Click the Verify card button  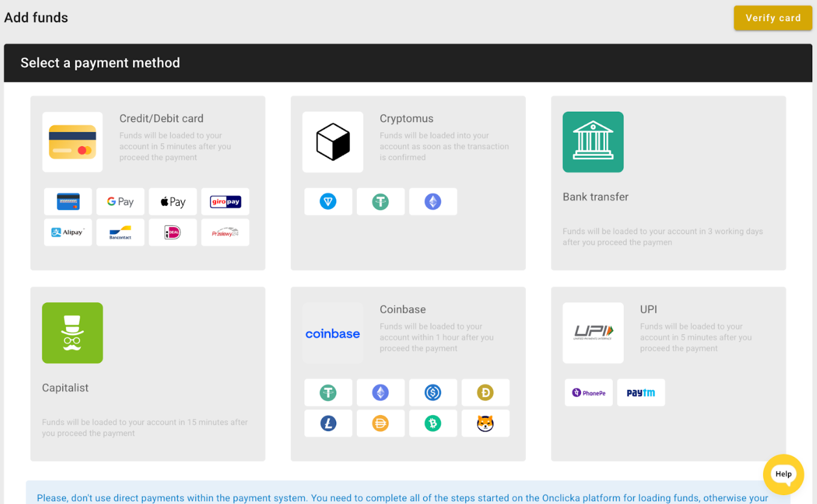click(773, 18)
